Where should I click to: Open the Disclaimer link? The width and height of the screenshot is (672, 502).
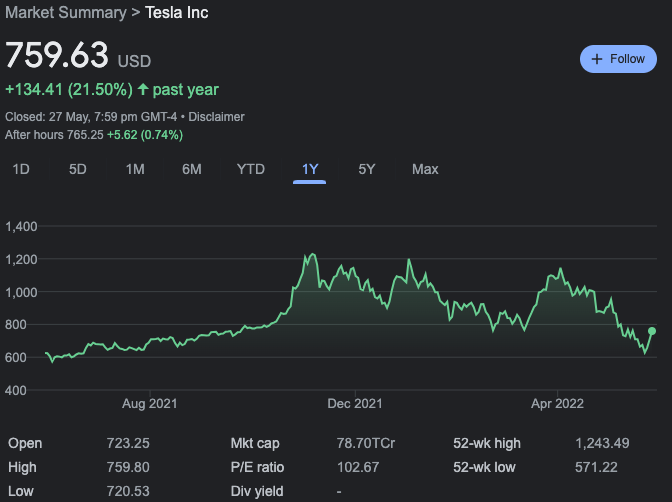click(217, 117)
